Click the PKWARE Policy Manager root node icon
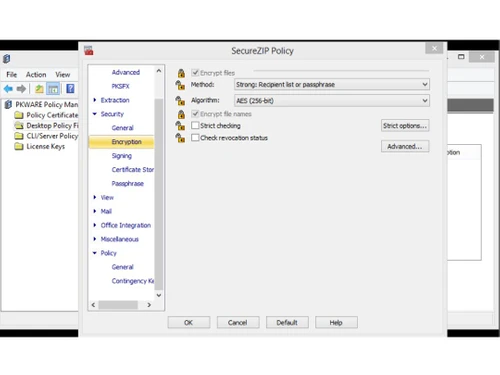This screenshot has width=500, height=375. (x=8, y=105)
